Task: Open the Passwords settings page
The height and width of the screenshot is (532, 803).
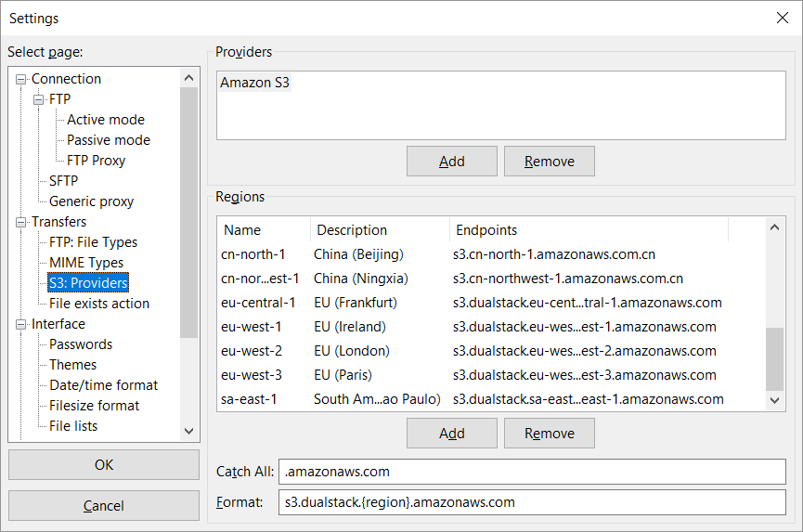Action: coord(81,344)
